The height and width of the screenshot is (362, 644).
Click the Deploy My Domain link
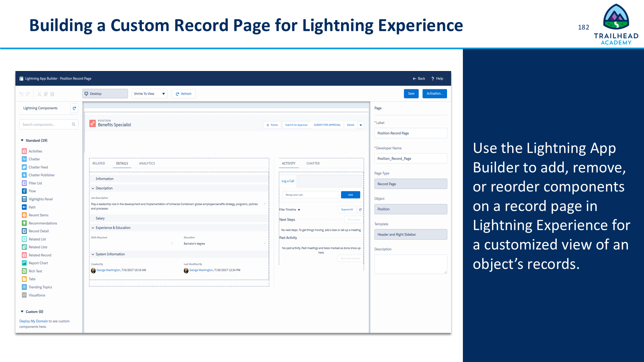(34, 321)
